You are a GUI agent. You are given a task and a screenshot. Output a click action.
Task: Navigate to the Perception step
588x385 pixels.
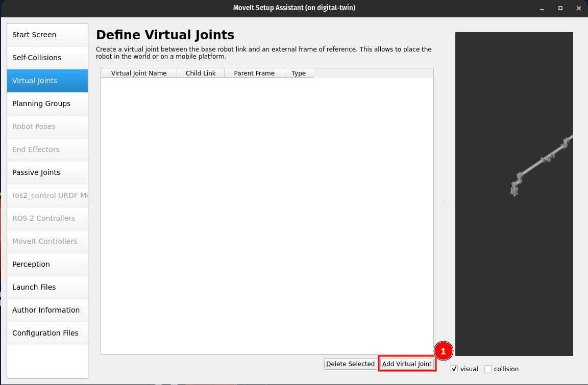point(47,264)
